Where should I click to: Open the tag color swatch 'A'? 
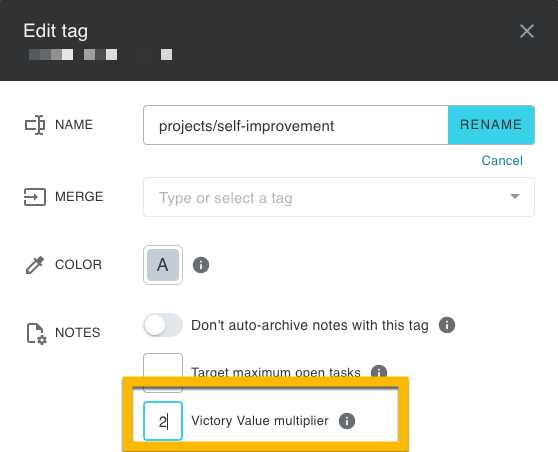(163, 265)
